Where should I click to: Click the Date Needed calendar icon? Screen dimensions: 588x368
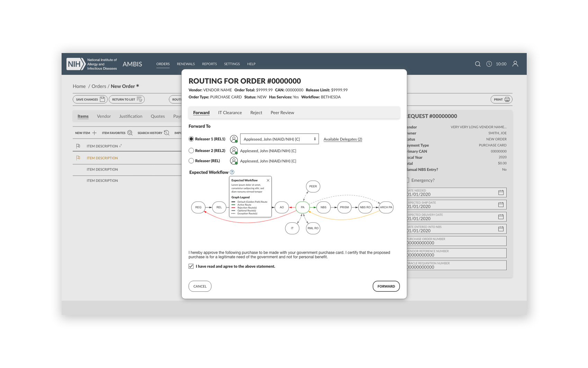(x=501, y=193)
